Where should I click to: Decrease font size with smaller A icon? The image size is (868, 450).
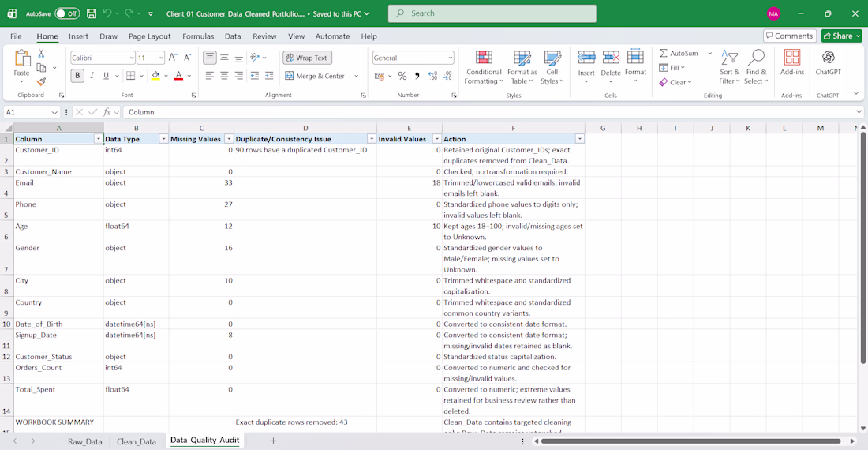187,58
